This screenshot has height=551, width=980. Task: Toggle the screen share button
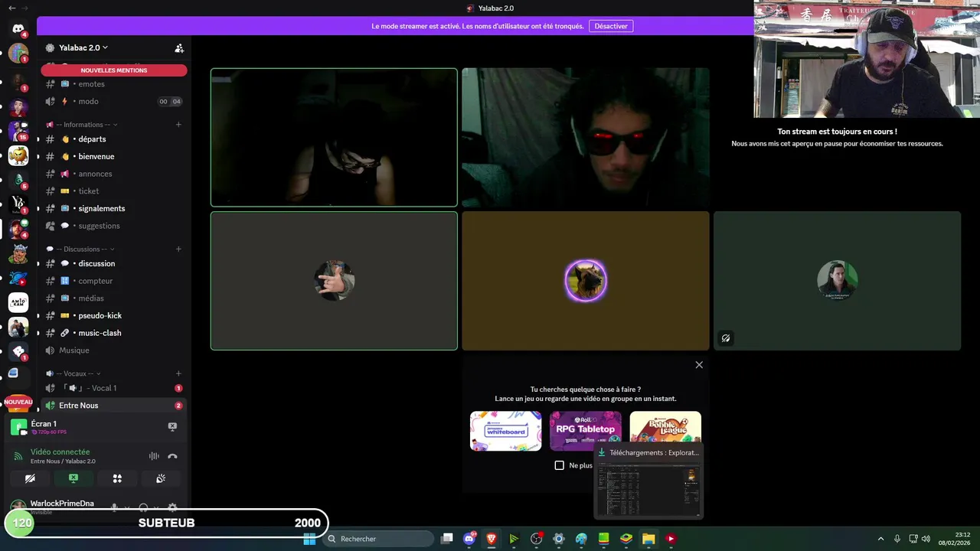73,478
